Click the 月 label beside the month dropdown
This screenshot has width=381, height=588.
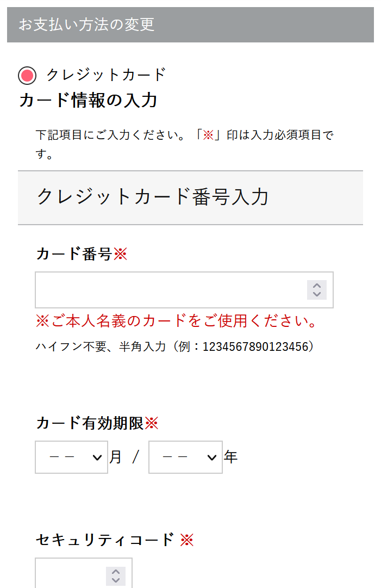[115, 457]
